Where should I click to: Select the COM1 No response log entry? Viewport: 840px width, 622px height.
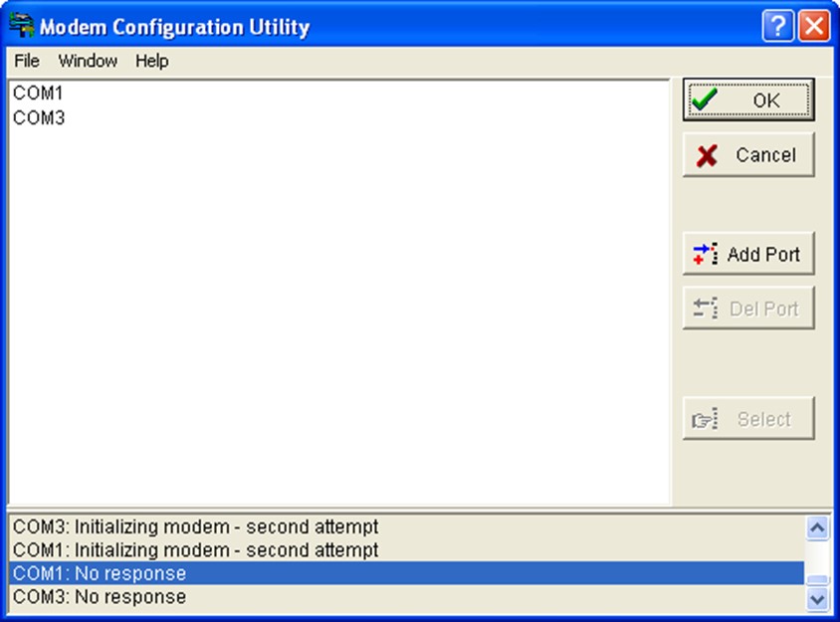(100, 573)
